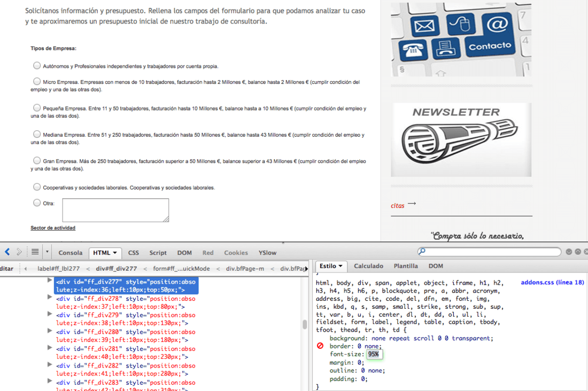The width and height of the screenshot is (588, 391).
Task: Click the background property value in CSS
Action: pos(431,338)
